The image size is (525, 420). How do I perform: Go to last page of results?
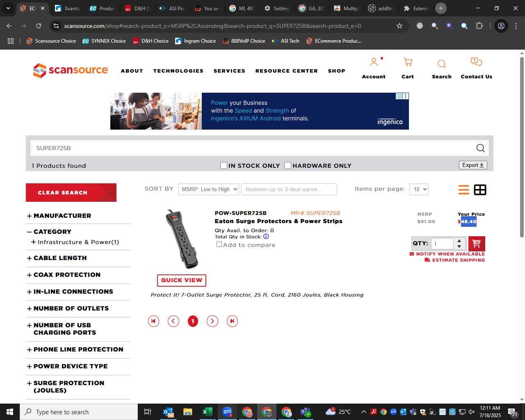232,321
